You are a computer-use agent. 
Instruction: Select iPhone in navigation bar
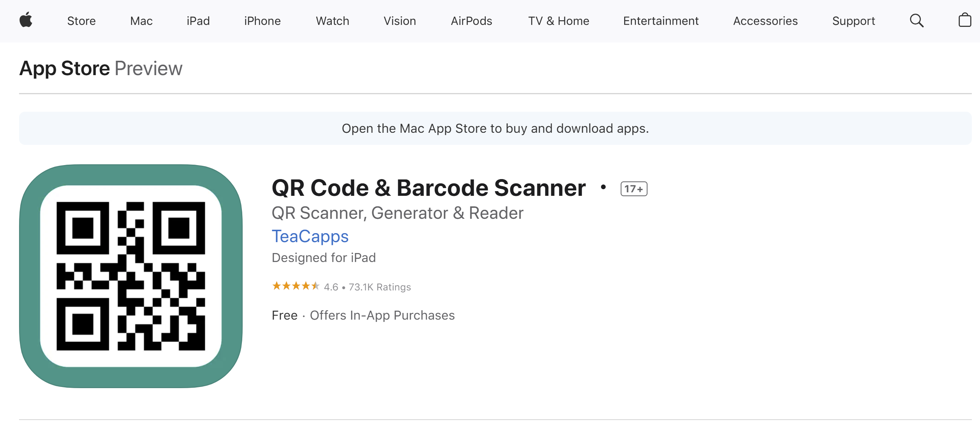click(x=262, y=21)
